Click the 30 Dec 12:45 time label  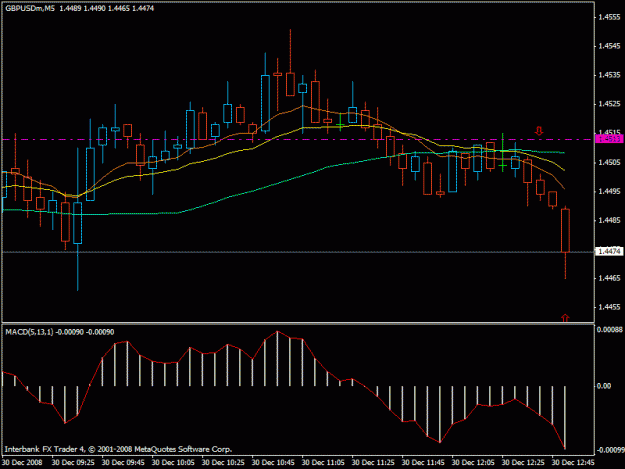coord(573,463)
